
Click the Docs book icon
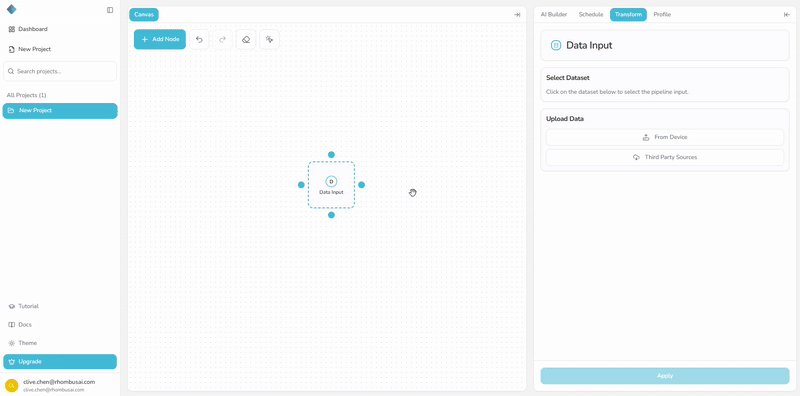pos(12,325)
